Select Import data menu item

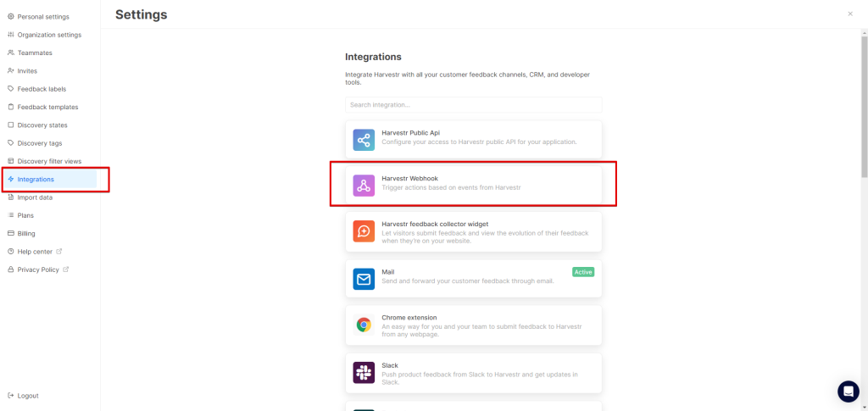point(35,197)
